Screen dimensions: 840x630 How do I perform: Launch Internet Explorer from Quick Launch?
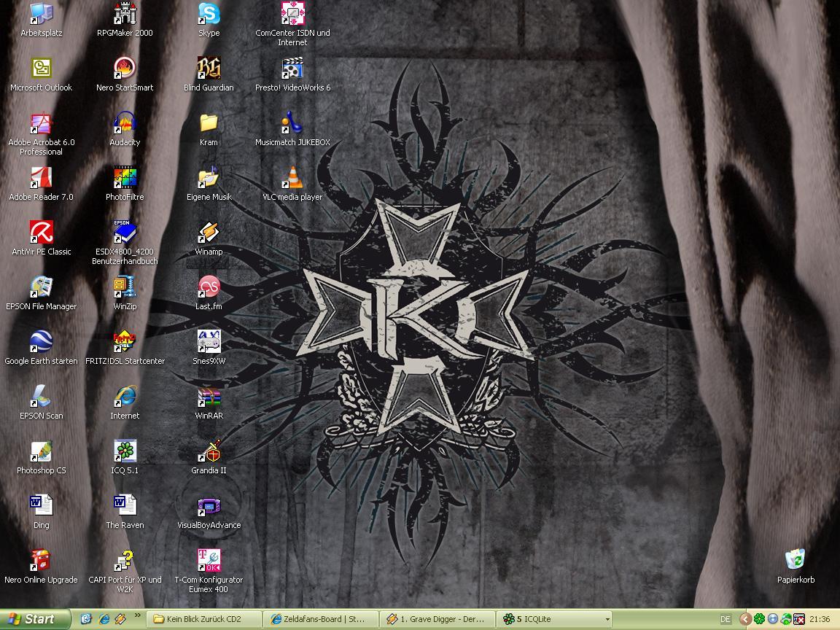(x=104, y=619)
